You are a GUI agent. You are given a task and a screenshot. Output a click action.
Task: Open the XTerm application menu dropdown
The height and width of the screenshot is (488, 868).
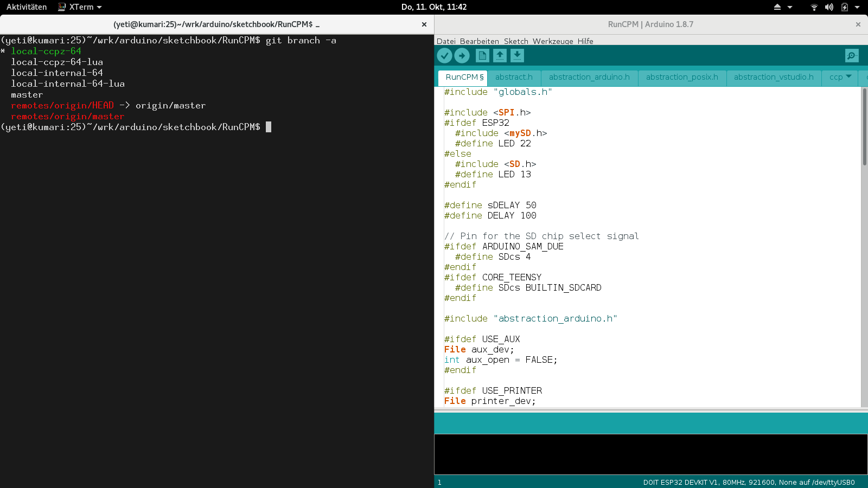click(x=80, y=7)
